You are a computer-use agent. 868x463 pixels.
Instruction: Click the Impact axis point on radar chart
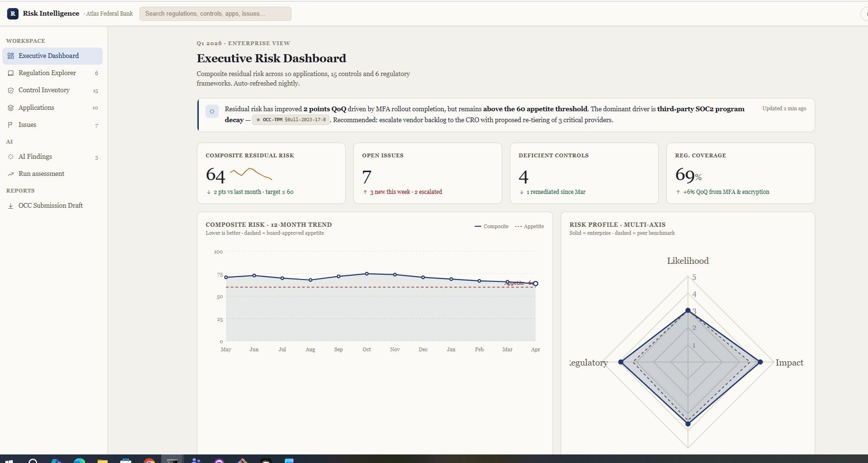tap(760, 362)
